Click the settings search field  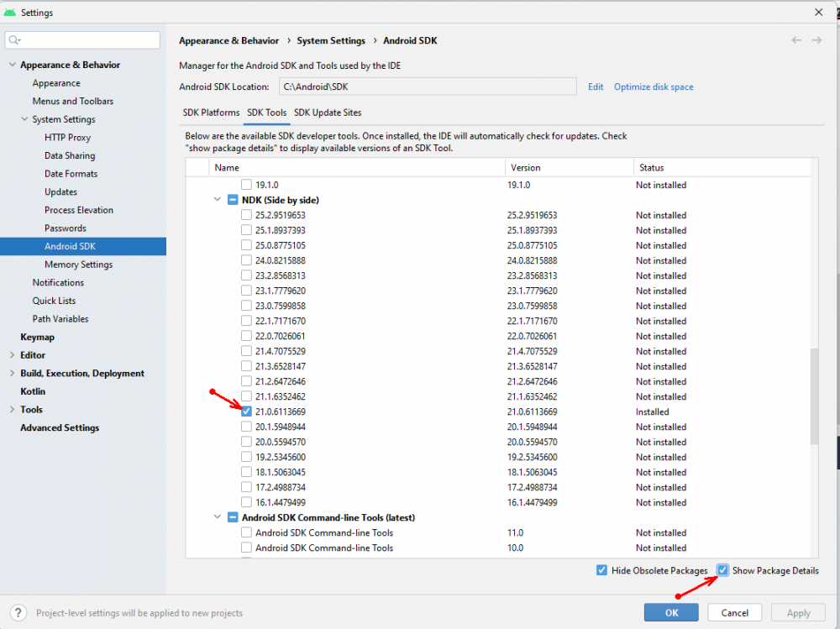pos(82,39)
